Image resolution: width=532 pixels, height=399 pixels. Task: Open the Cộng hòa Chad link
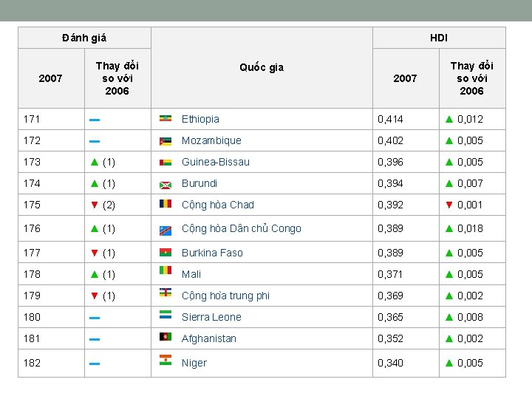pos(217,205)
